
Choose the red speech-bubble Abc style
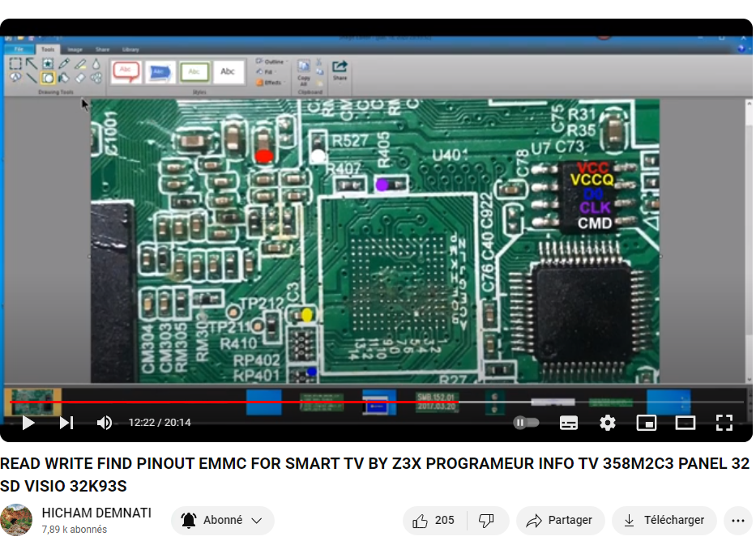point(126,72)
